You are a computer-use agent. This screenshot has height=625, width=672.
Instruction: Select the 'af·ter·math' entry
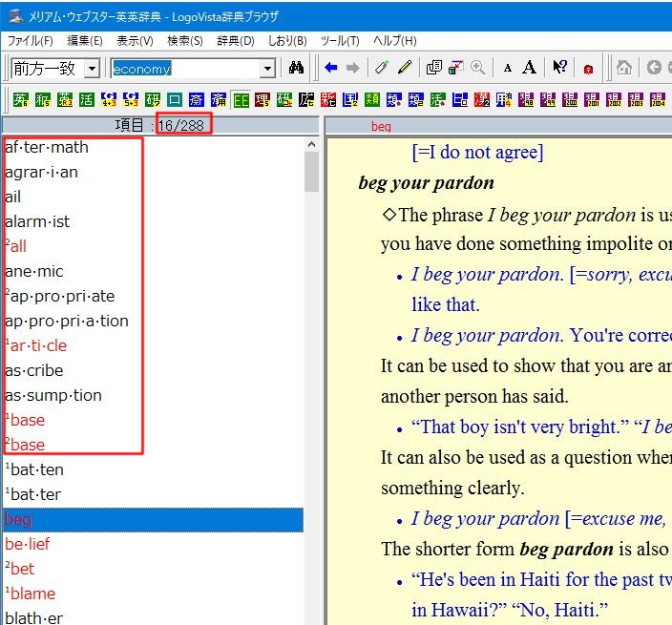tap(46, 147)
